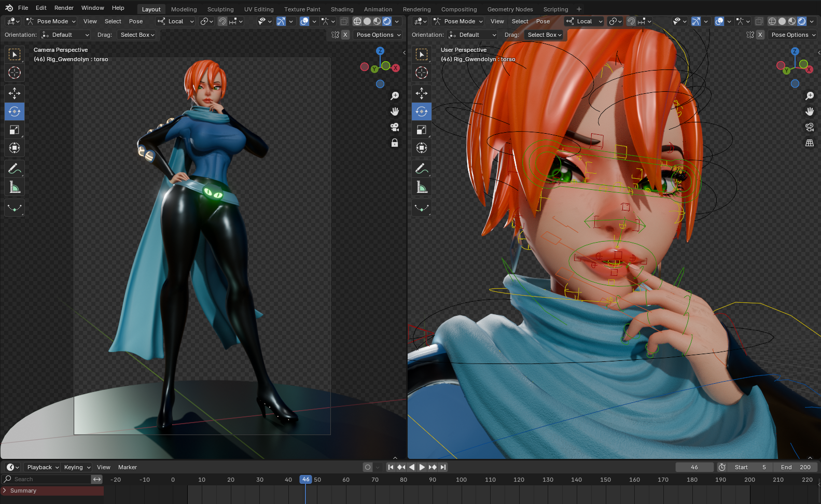Select the Rotate tool in left viewport

click(15, 111)
